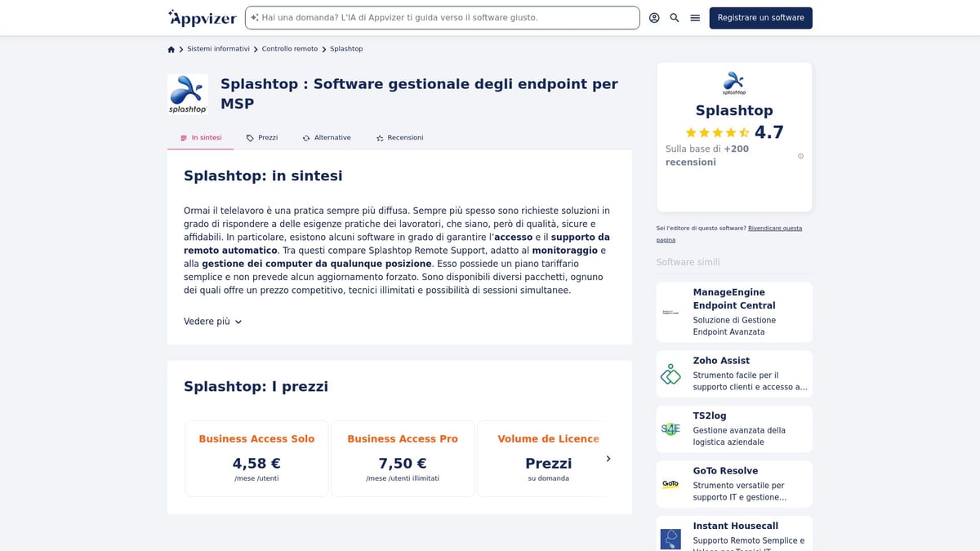Open the Rivendicare questa pagina link
Screen dimensions: 980x551
tap(775, 228)
